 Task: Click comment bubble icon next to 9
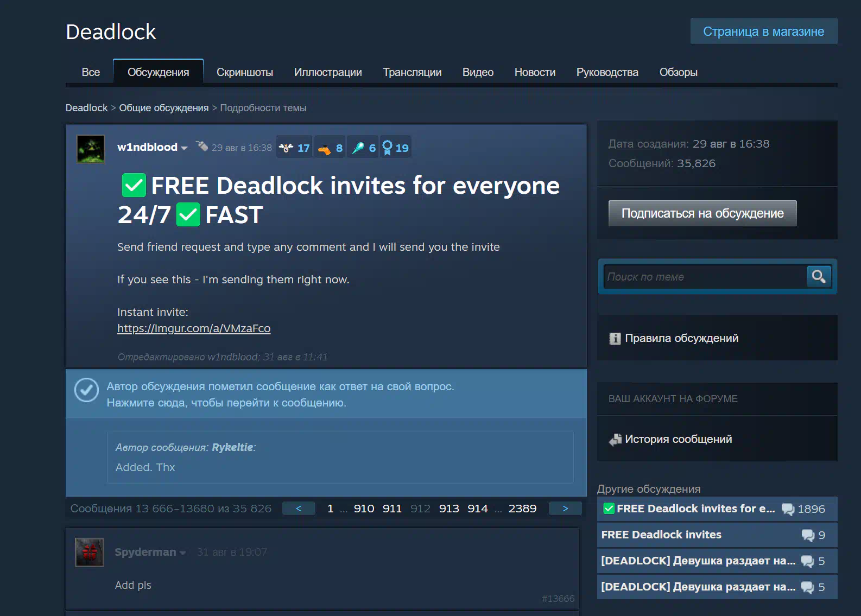coord(808,535)
